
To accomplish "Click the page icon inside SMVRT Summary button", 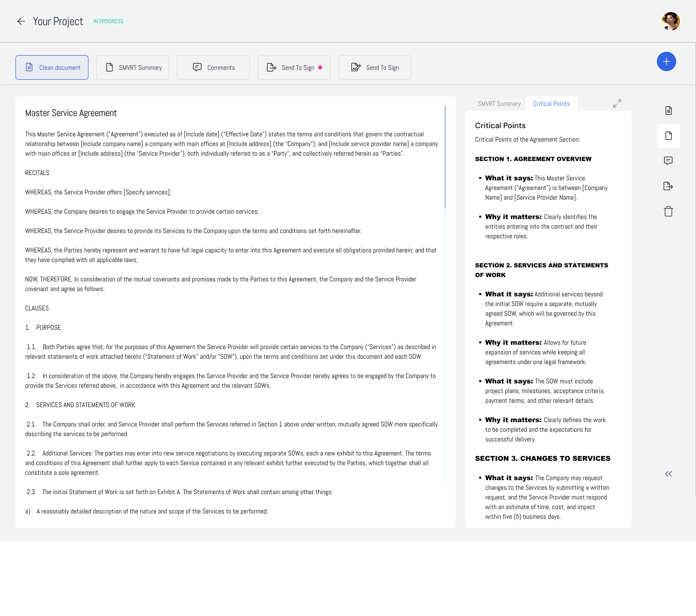I will 110,67.
